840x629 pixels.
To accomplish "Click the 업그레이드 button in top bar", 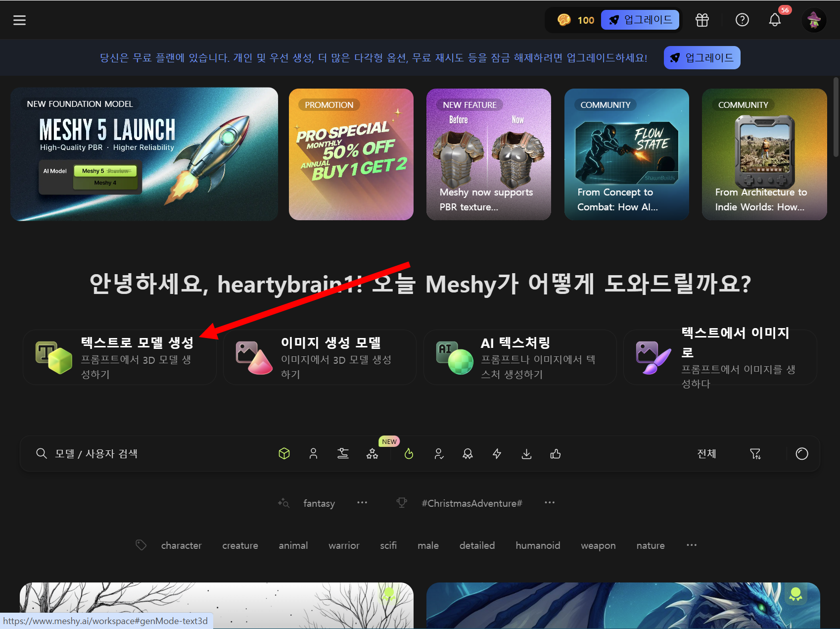I will point(640,20).
